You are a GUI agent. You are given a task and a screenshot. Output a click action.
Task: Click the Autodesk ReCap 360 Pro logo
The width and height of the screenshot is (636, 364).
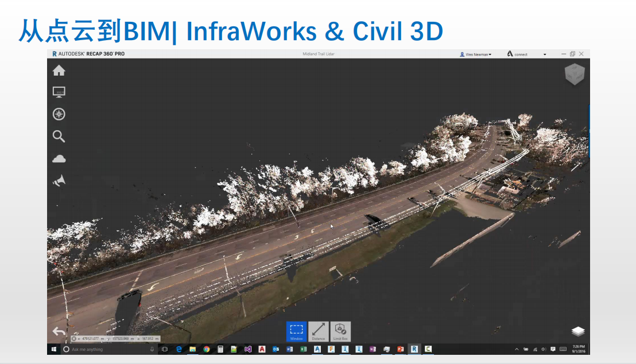click(88, 53)
